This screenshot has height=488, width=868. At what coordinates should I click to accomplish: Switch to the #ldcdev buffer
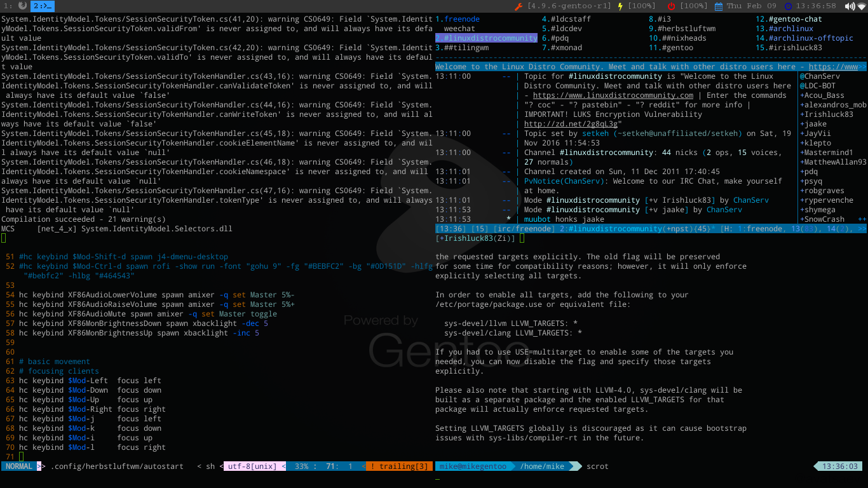click(562, 29)
